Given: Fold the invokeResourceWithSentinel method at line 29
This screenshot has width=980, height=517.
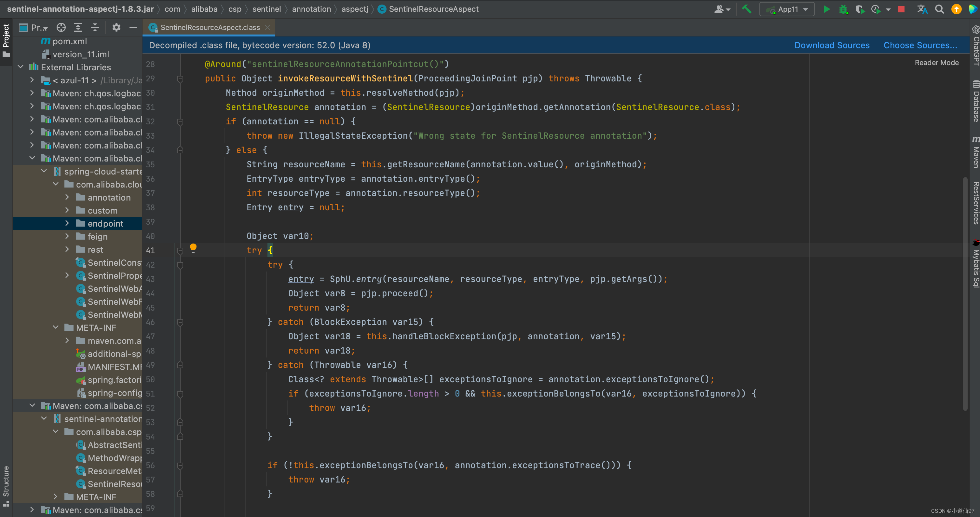Looking at the screenshot, I should (180, 79).
